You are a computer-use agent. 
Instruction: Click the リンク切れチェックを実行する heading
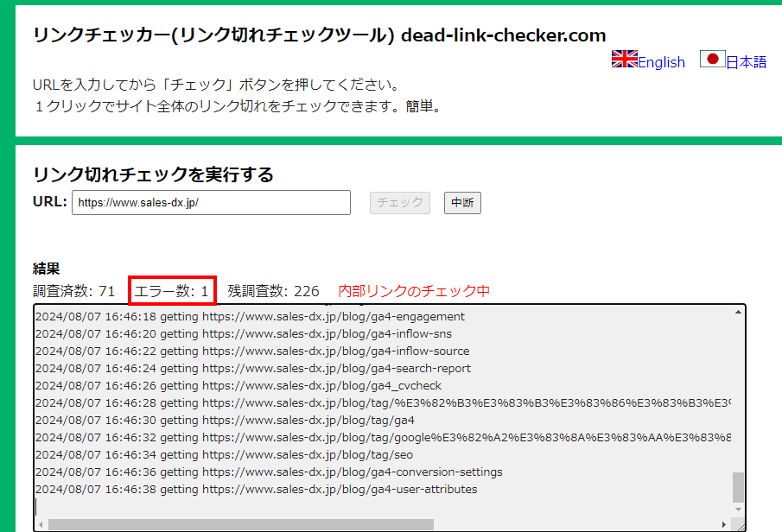pyautogui.click(x=153, y=174)
